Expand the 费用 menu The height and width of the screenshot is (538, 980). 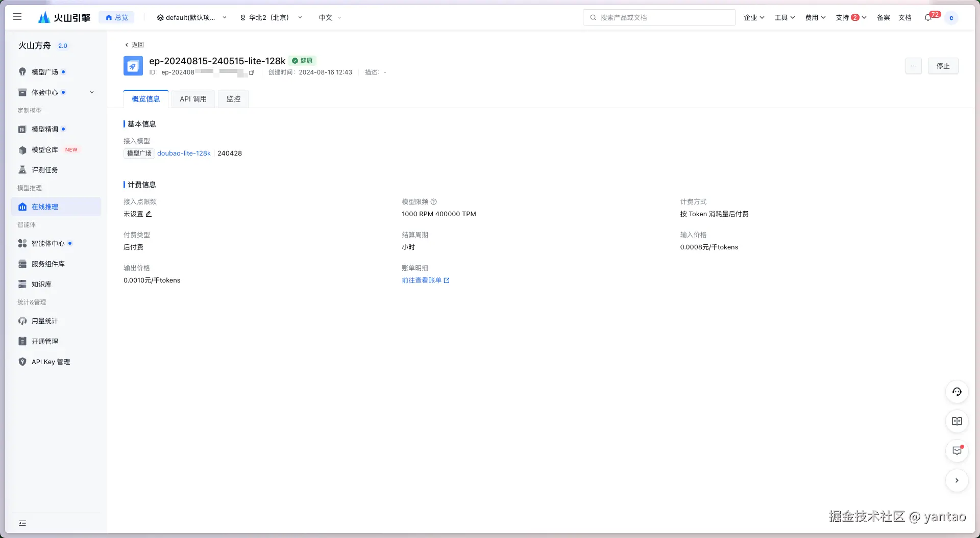815,17
